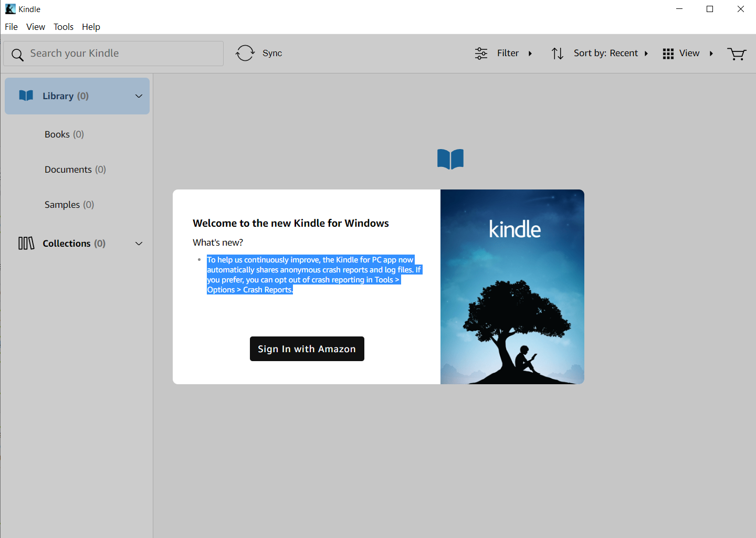Image resolution: width=756 pixels, height=538 pixels.
Task: Open the shopping cart
Action: tap(737, 54)
